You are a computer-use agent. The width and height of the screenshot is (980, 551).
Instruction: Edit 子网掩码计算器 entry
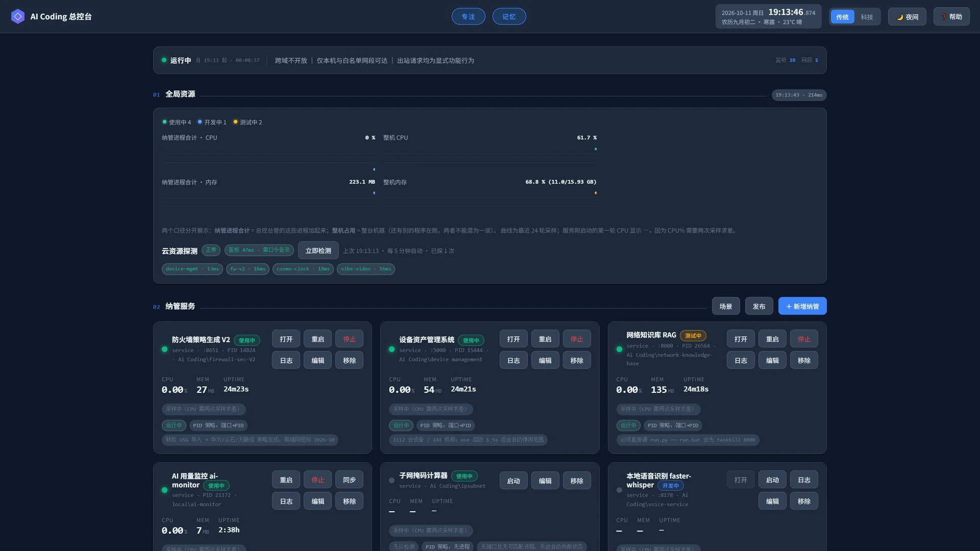tap(545, 481)
